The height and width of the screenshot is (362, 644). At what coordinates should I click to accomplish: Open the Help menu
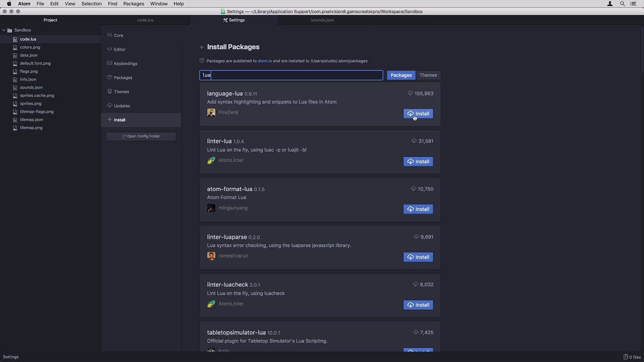click(179, 4)
